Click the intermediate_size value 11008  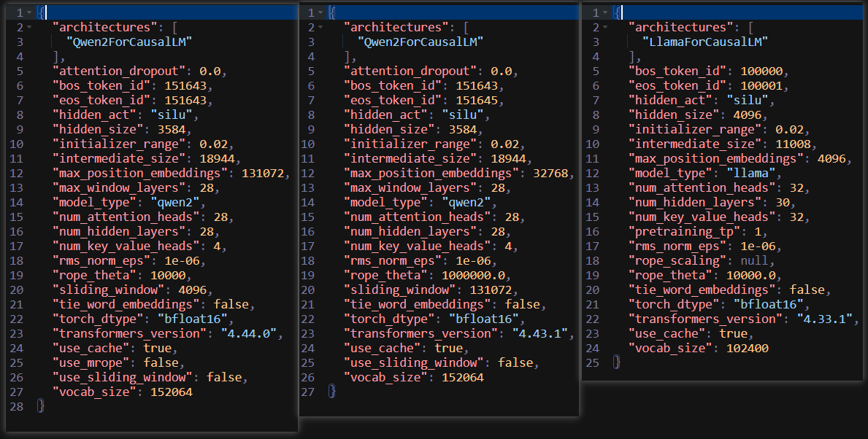click(x=793, y=144)
